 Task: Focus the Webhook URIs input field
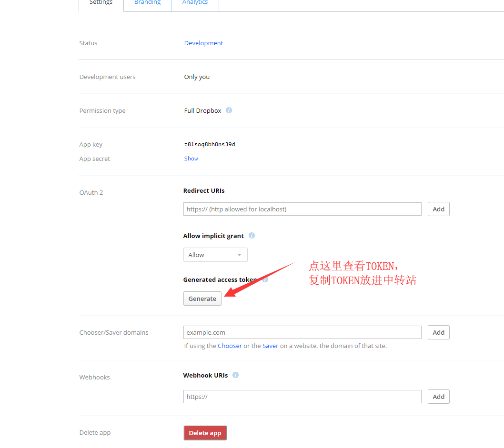tap(302, 397)
